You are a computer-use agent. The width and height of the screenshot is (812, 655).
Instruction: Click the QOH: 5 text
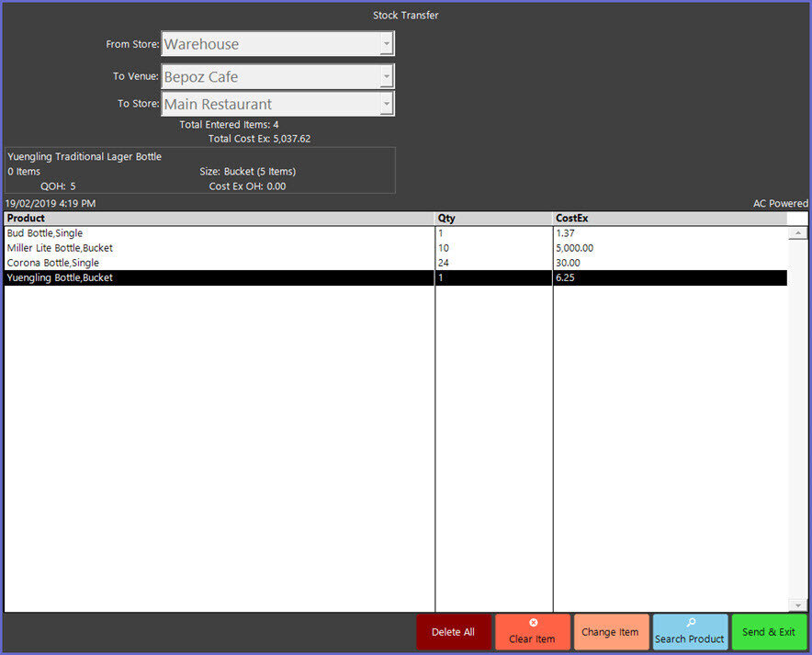[58, 186]
